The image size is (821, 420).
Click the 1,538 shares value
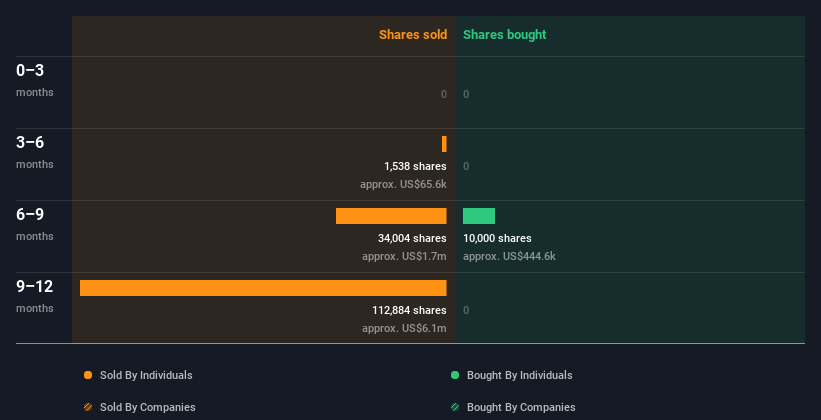415,166
